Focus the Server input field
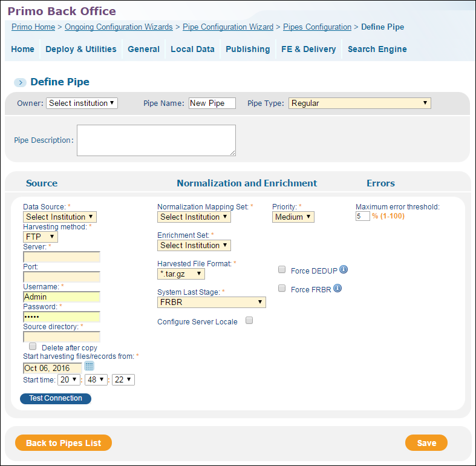 pos(62,257)
